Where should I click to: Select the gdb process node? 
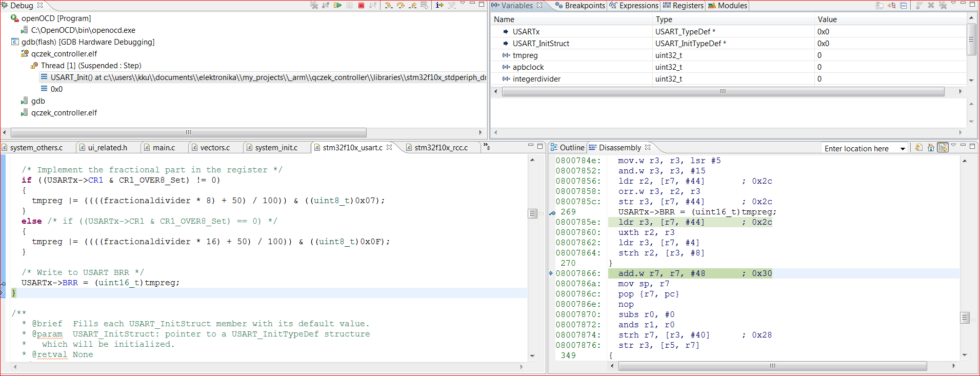point(38,101)
